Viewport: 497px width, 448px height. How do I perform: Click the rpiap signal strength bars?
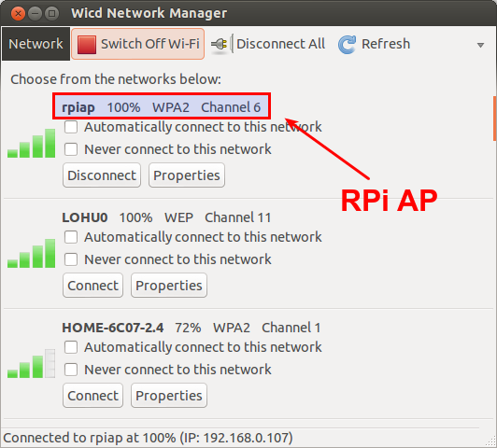pyautogui.click(x=31, y=143)
